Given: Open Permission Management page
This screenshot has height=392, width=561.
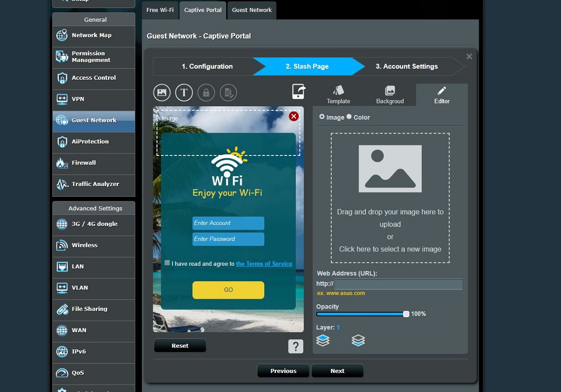Looking at the screenshot, I should (x=94, y=57).
